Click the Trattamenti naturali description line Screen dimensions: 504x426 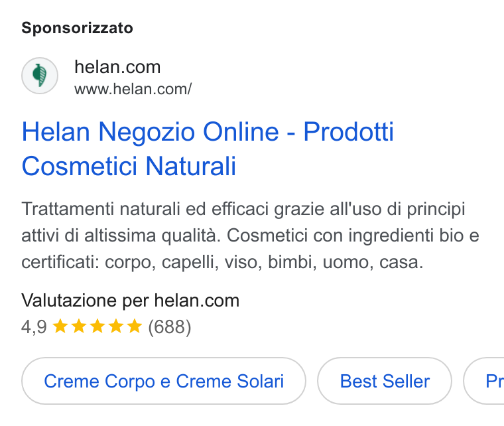pyautogui.click(x=243, y=209)
